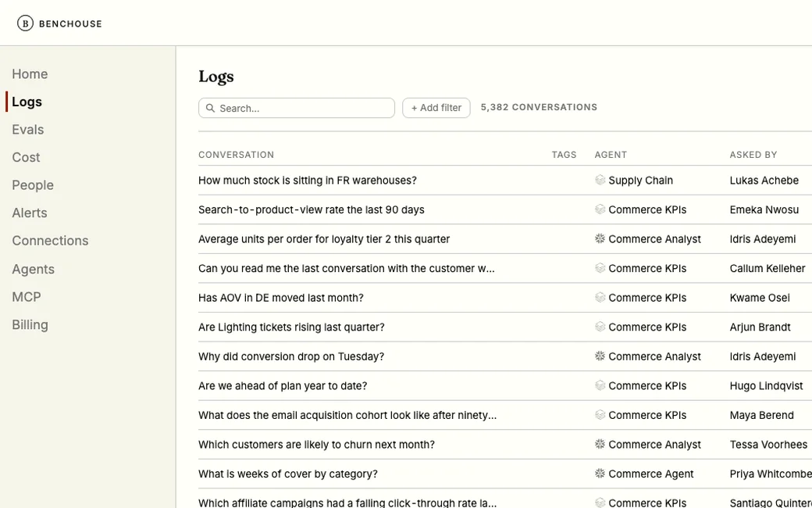Click the '5,382 CONVERSATIONS' count
Image resolution: width=812 pixels, height=508 pixels.
pos(539,107)
